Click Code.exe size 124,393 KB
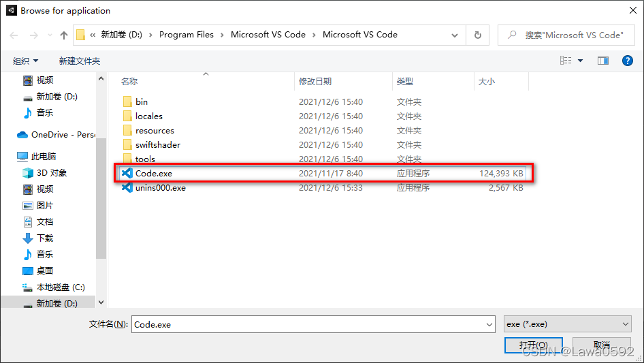Viewport: 644px width, 363px height. (501, 174)
